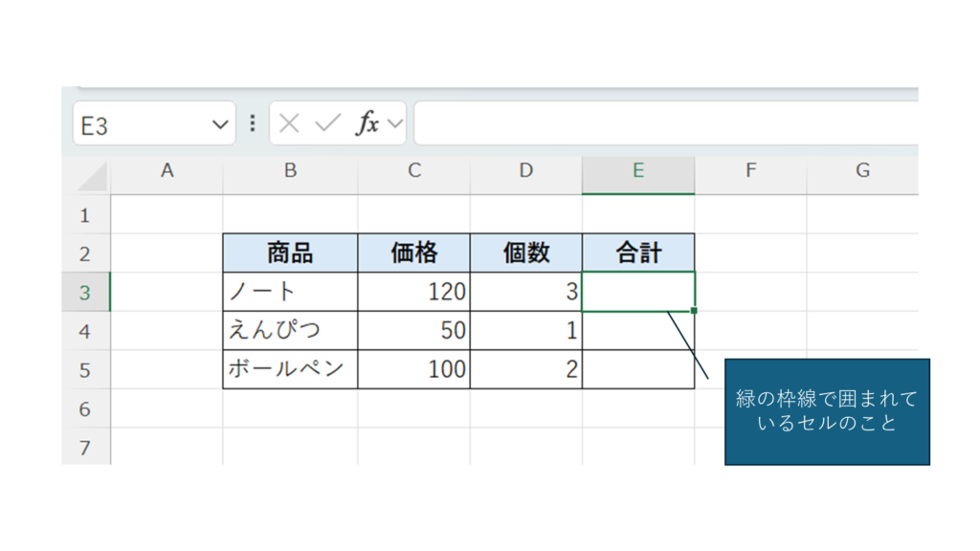Click inside the Name Box showing E3
980x551 pixels.
point(139,124)
